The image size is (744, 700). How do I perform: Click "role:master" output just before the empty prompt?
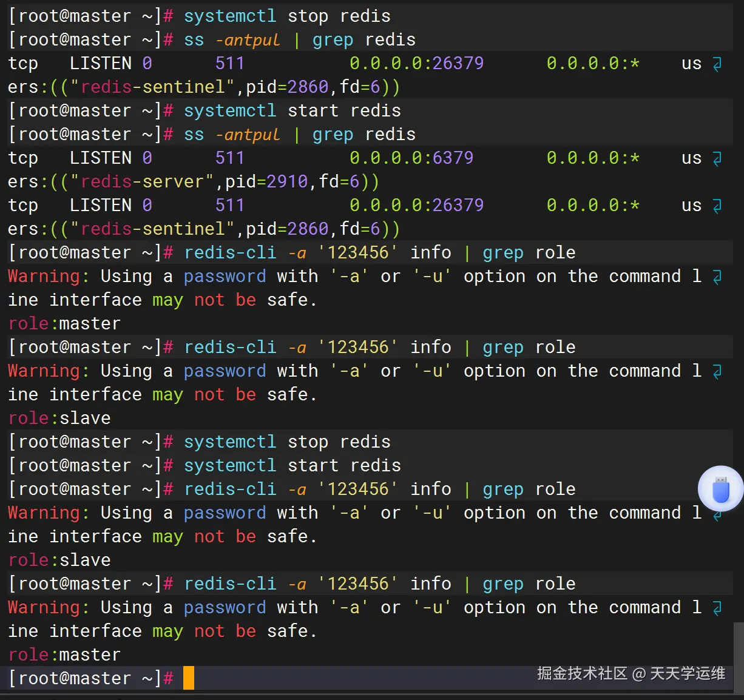click(x=64, y=655)
